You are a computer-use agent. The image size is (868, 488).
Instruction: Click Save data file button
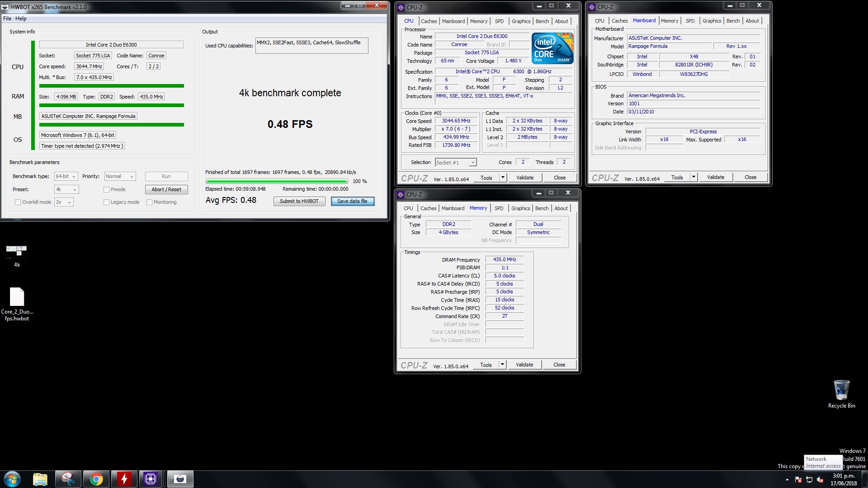pyautogui.click(x=352, y=201)
